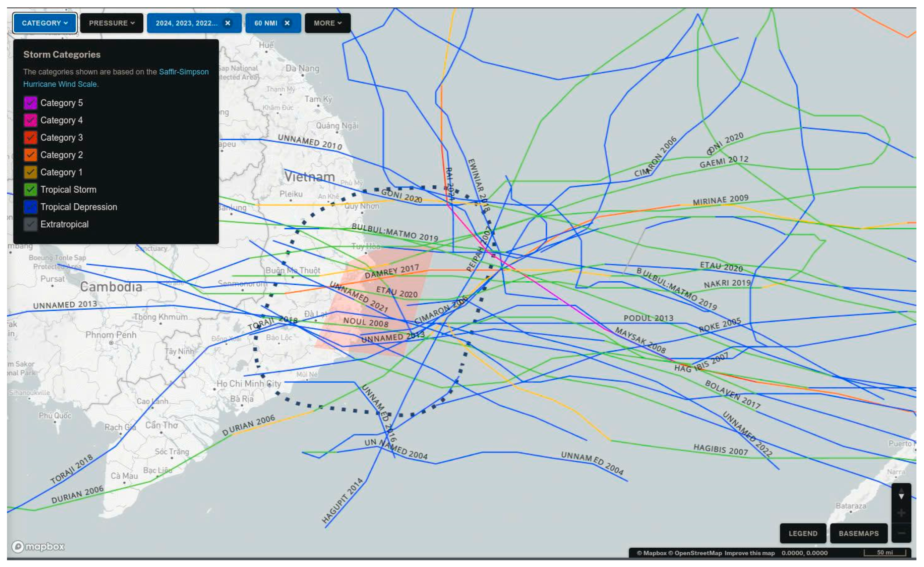Uncheck the Category 3 checkbox
924x567 pixels.
(x=30, y=138)
